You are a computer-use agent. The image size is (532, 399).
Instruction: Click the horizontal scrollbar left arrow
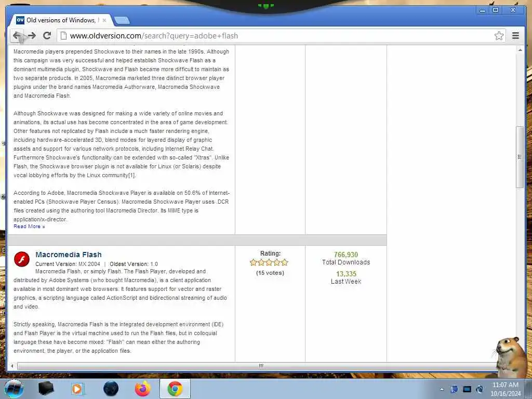click(12, 366)
